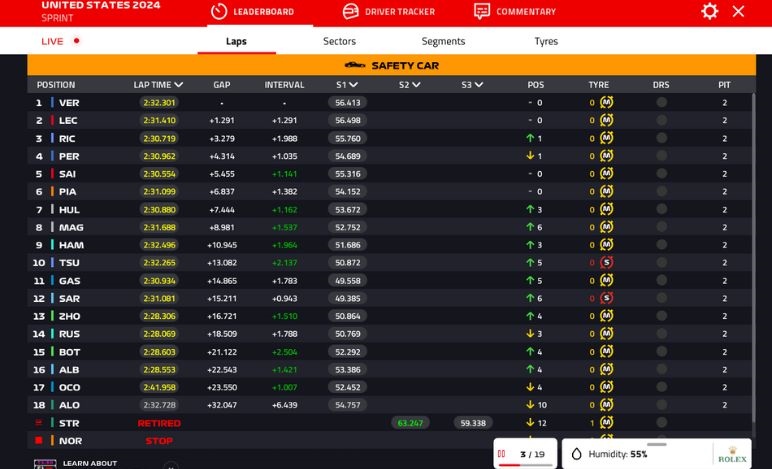This screenshot has height=469, width=772.
Task: Select driver RIC in the leaderboard
Action: [x=67, y=139]
